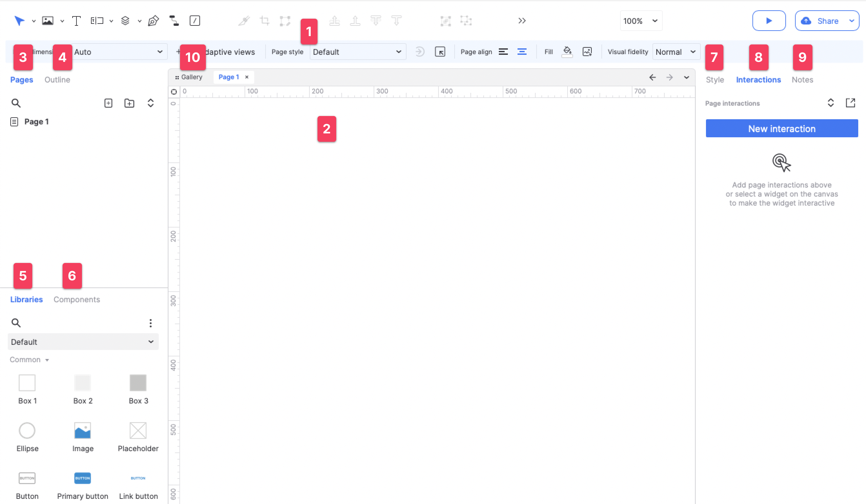
Task: Show more toolbar tools via the double chevron
Action: [x=522, y=21]
